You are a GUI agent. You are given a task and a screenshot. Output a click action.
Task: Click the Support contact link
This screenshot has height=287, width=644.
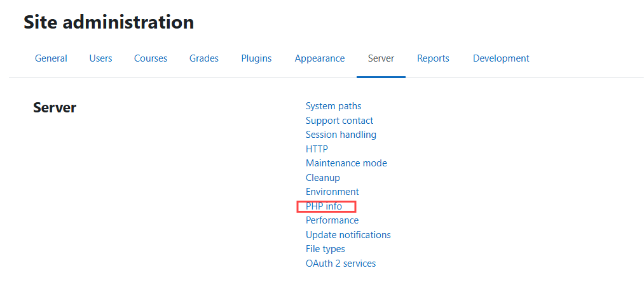[339, 121]
